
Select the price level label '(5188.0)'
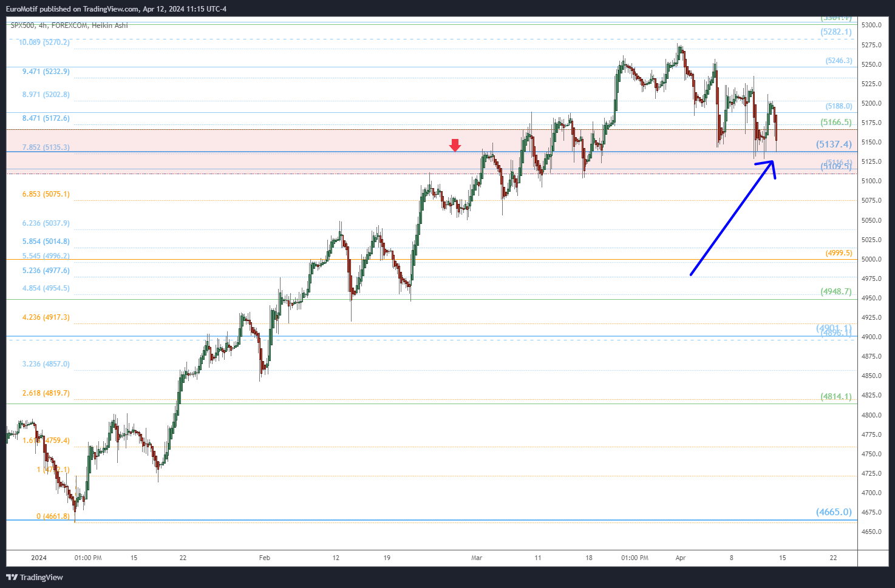[x=839, y=106]
